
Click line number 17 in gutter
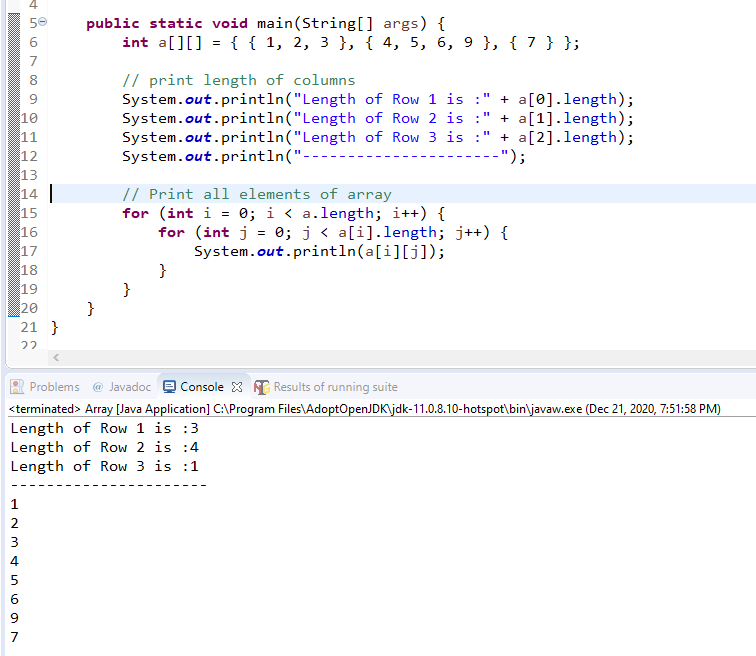[x=29, y=251]
